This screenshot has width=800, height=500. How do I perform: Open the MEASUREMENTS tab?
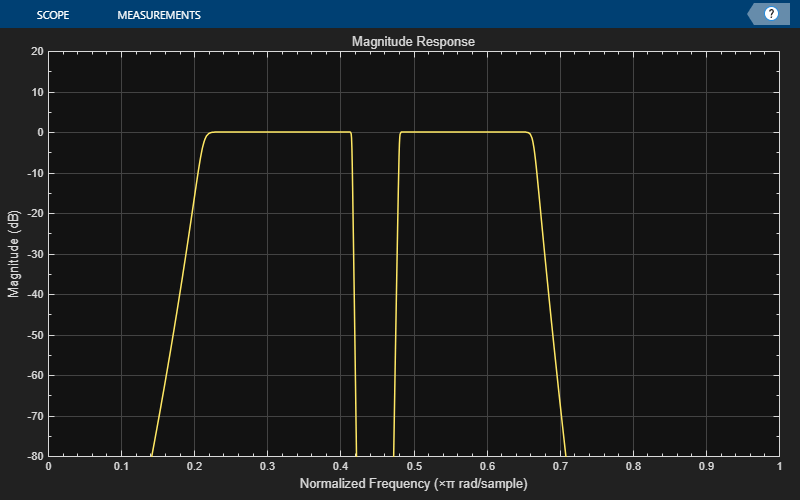(158, 16)
